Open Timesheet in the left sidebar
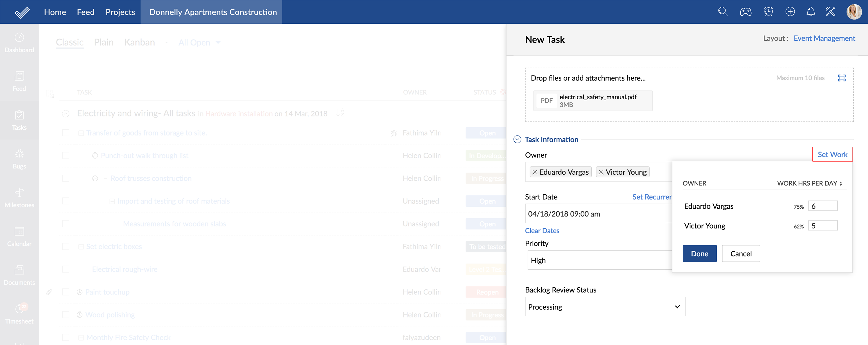Viewport: 868px width, 345px height. tap(19, 314)
